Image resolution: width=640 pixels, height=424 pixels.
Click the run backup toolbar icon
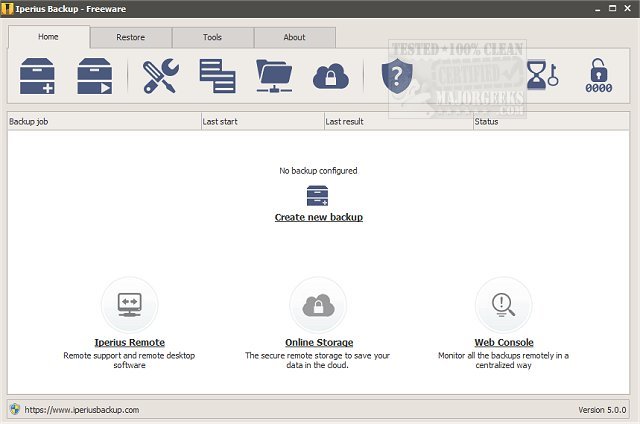tap(95, 76)
